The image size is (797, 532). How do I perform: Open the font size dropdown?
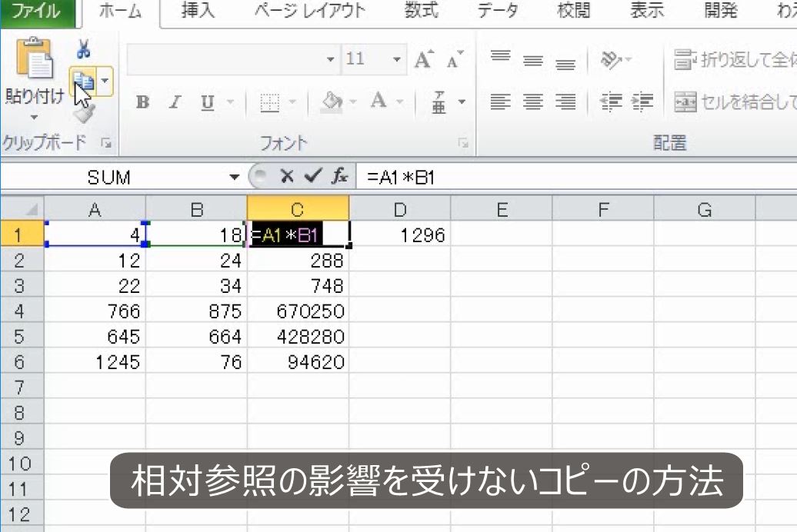[x=396, y=59]
